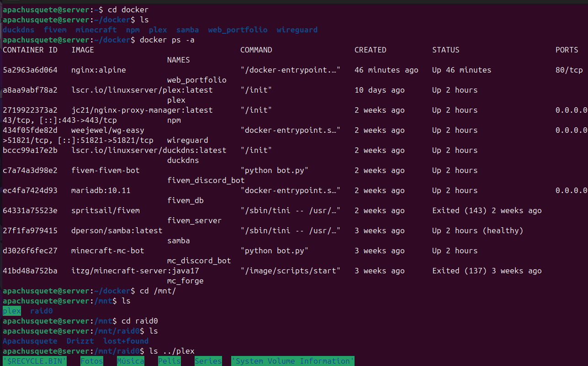Click the STATUS column header
The image size is (588, 366).
point(445,50)
